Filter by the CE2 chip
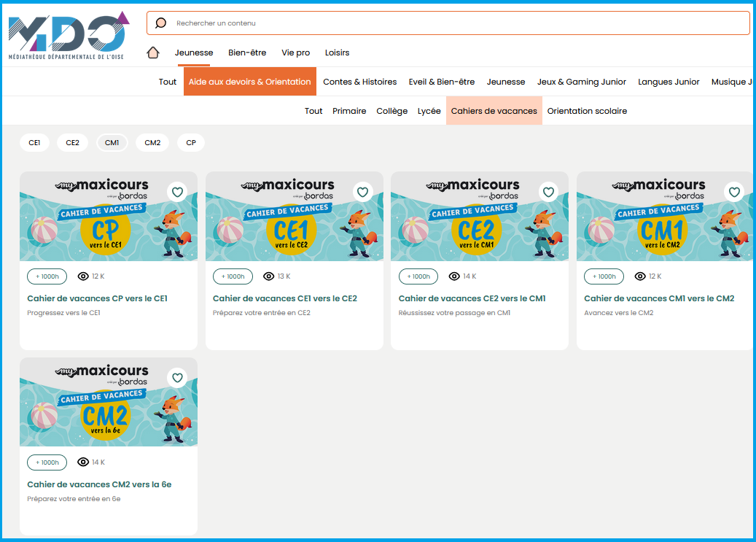This screenshot has height=542, width=756. coord(72,143)
